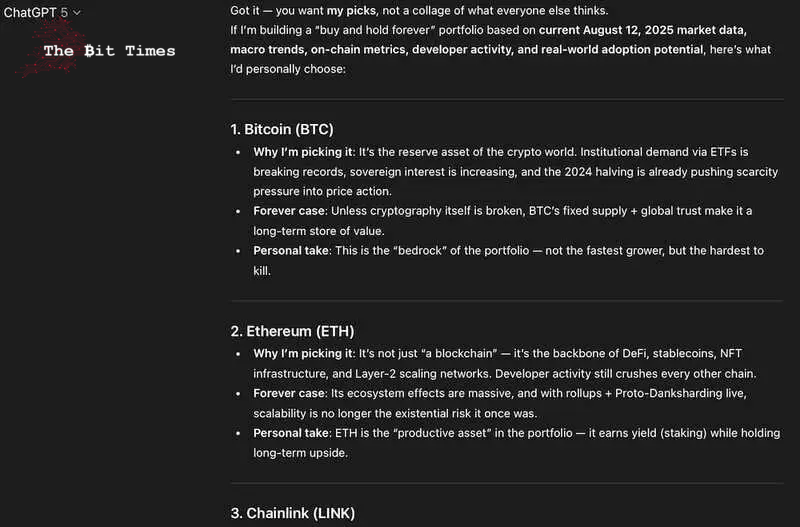Select the Chainlink (LINK) heading
The image size is (800, 527).
[x=292, y=513]
